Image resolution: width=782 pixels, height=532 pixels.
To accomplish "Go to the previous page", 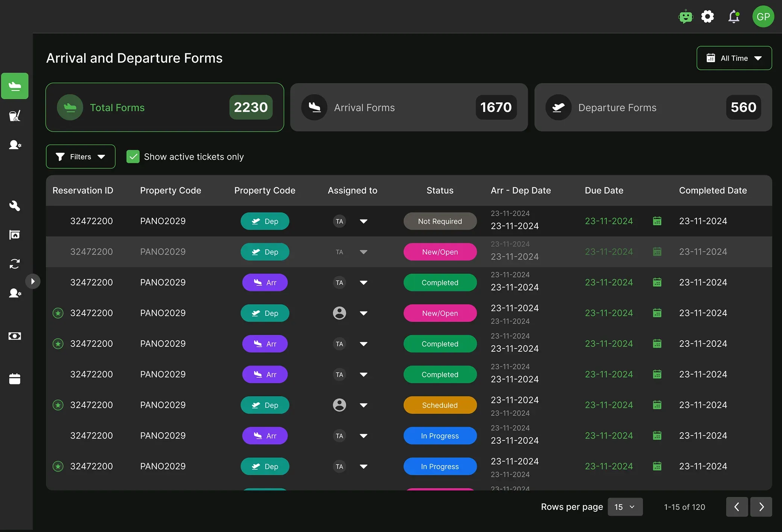I will coord(737,507).
